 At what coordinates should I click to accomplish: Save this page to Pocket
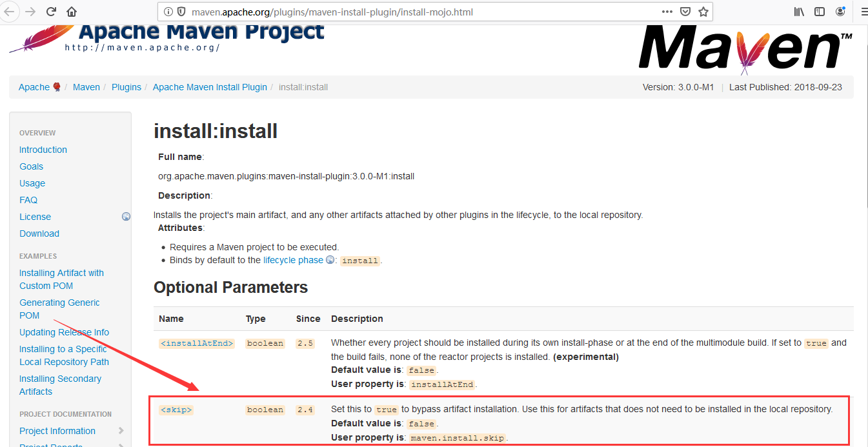[x=685, y=12]
